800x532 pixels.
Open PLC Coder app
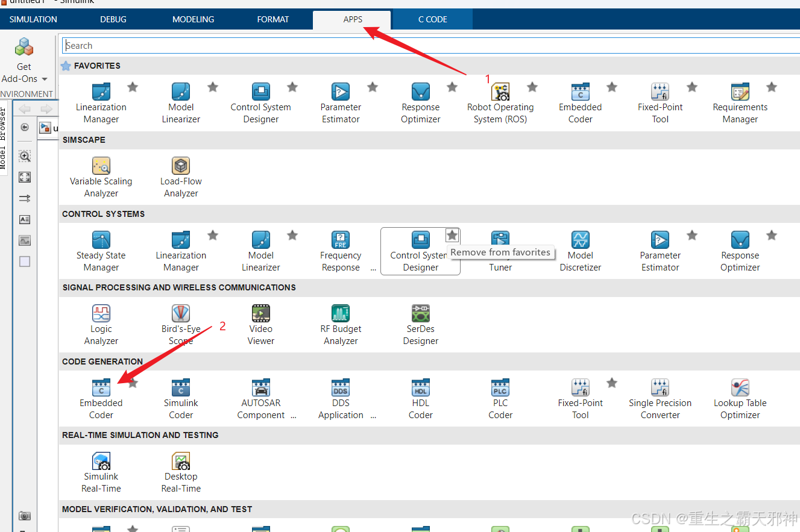click(500, 399)
